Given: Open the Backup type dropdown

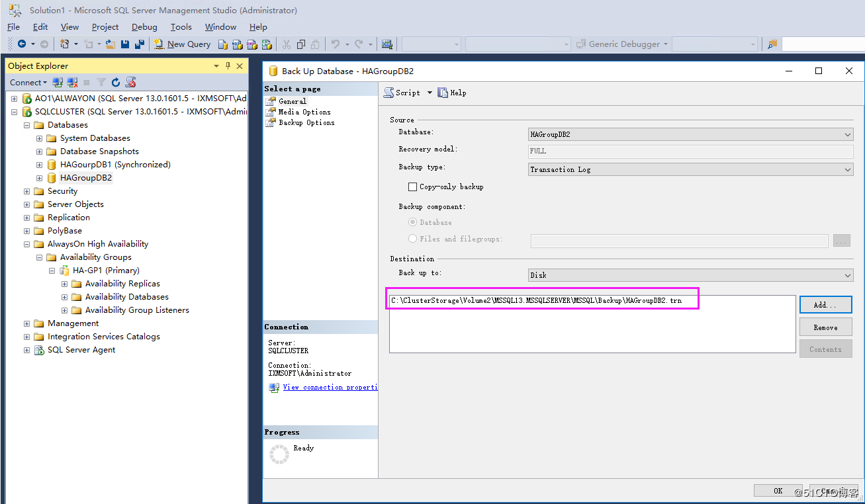Looking at the screenshot, I should click(x=847, y=169).
